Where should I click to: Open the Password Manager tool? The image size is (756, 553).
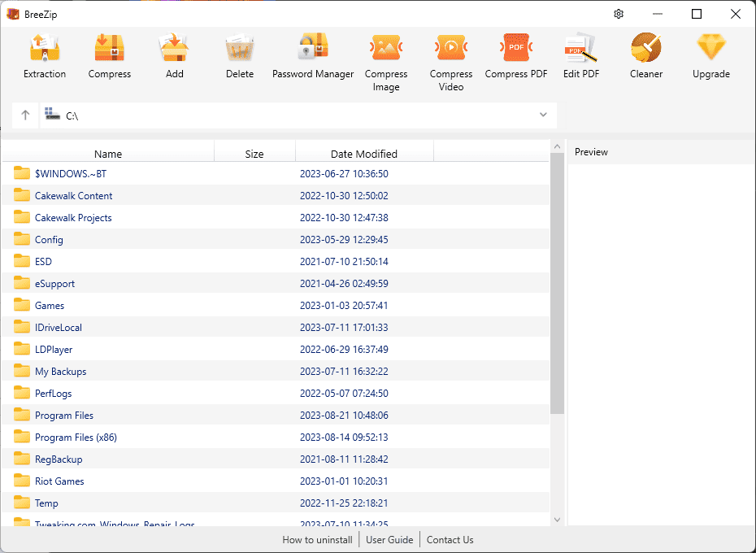tap(313, 49)
